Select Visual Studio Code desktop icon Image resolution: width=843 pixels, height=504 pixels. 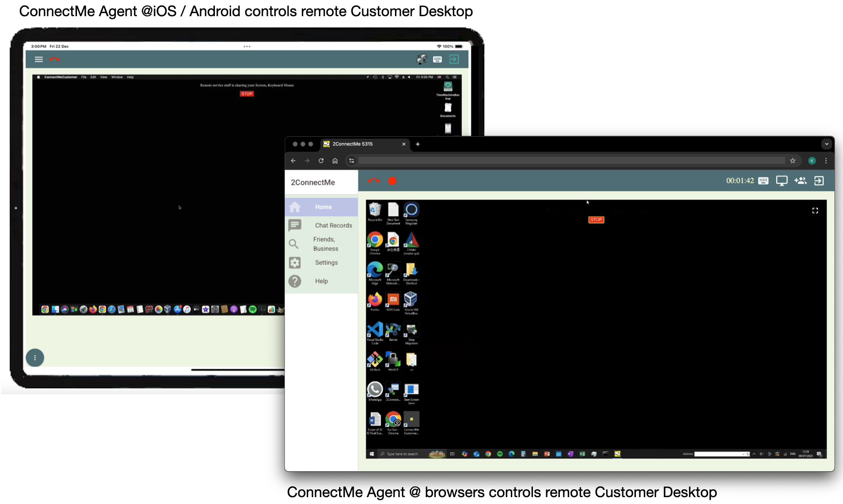point(375,333)
